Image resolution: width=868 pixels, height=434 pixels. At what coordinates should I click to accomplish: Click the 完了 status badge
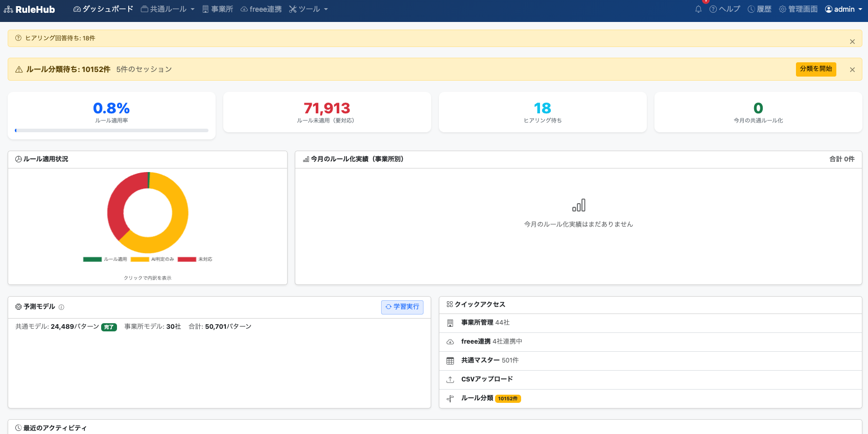[109, 327]
